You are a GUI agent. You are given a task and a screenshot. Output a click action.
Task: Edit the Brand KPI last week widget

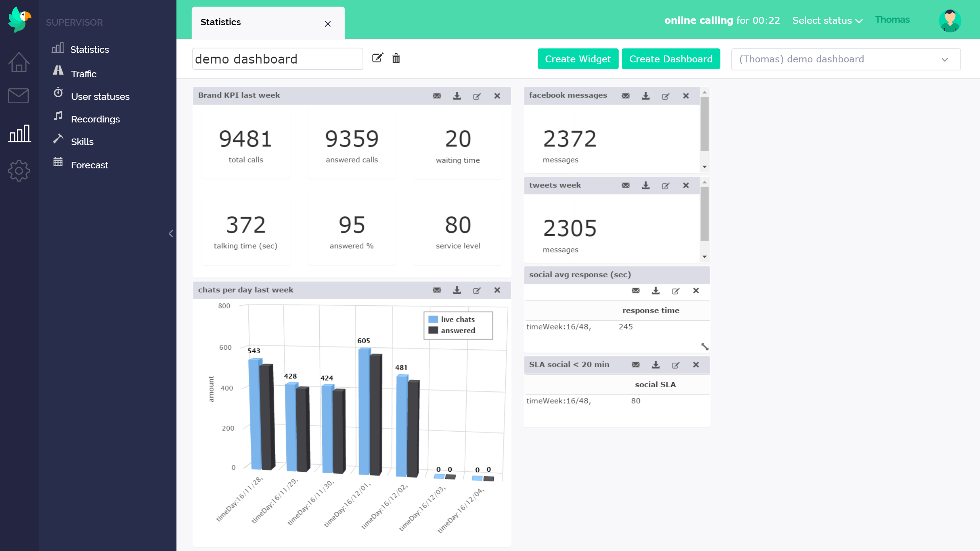click(x=477, y=96)
